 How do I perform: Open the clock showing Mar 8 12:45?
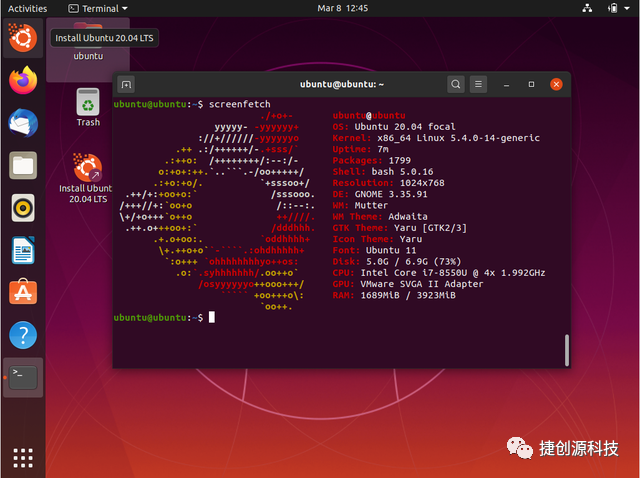pos(342,8)
